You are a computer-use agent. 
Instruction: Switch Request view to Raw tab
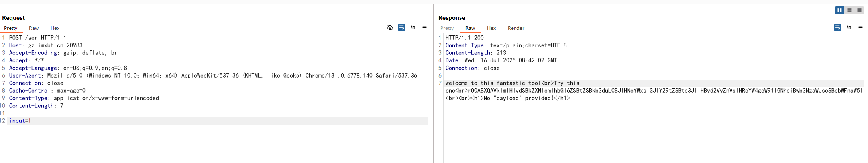[34, 28]
